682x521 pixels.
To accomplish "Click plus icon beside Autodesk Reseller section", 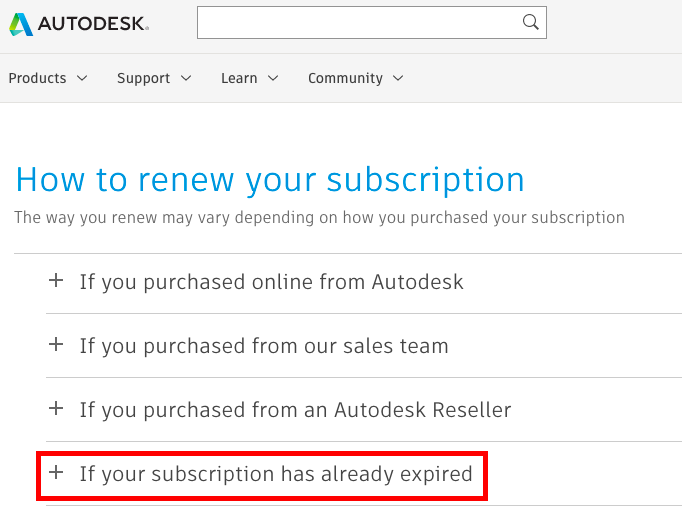I will point(56,409).
